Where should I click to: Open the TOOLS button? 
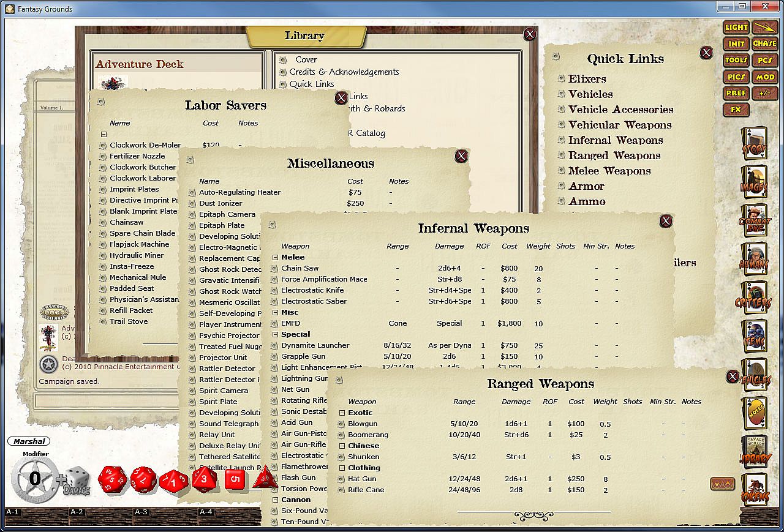tap(736, 61)
